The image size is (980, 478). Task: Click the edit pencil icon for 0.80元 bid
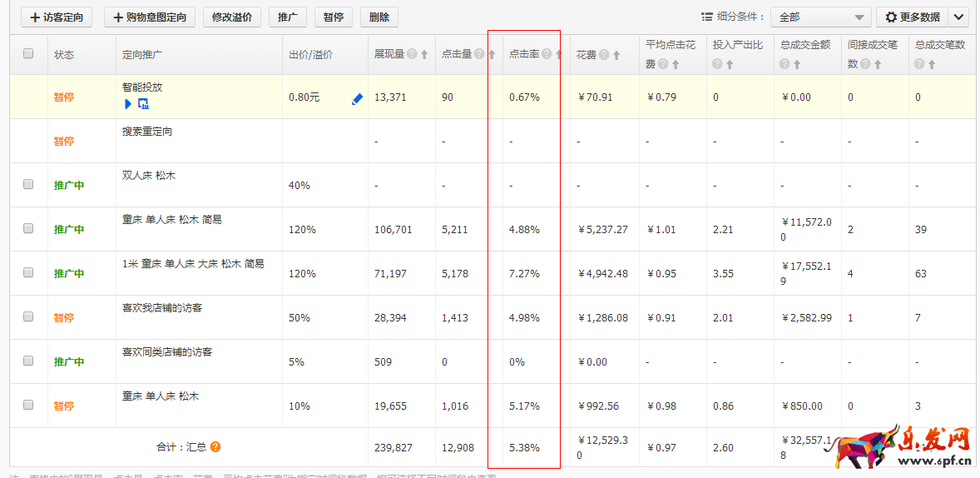click(x=358, y=98)
